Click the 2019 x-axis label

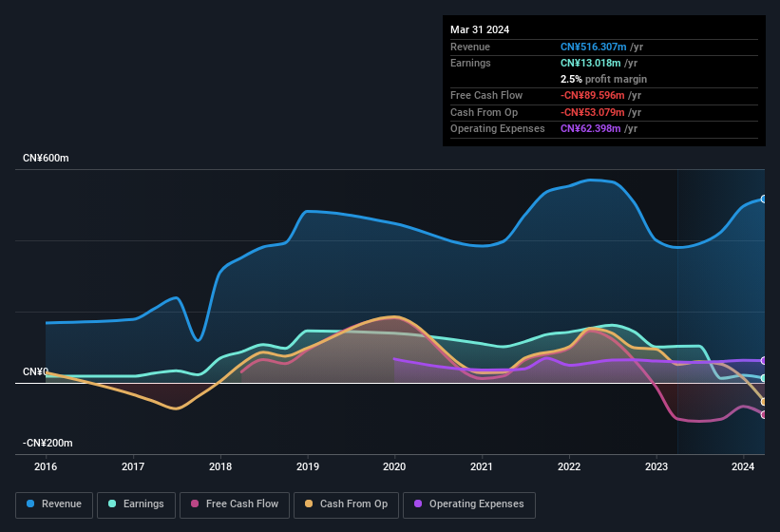308,466
